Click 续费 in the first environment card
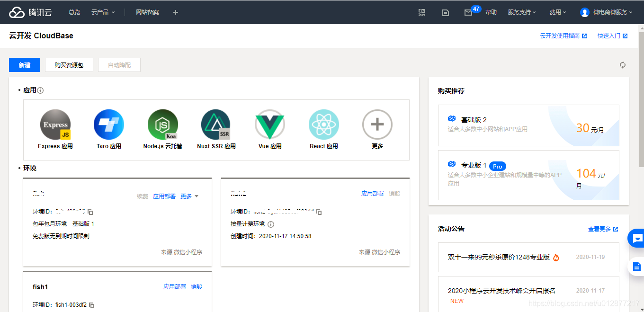The width and height of the screenshot is (644, 312). [x=143, y=196]
